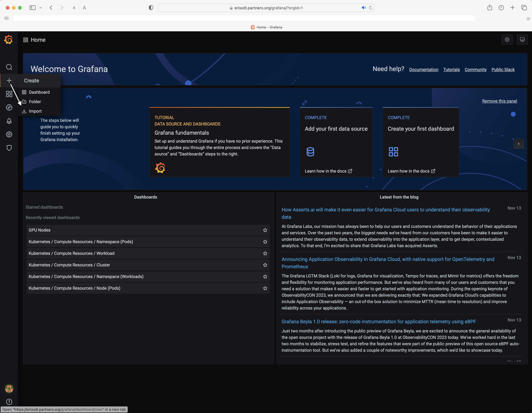Click Remove this panel link

(499, 101)
